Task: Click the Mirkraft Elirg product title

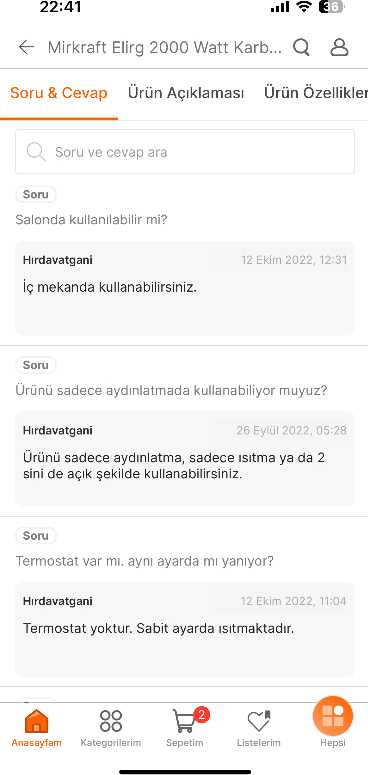Action: click(164, 47)
